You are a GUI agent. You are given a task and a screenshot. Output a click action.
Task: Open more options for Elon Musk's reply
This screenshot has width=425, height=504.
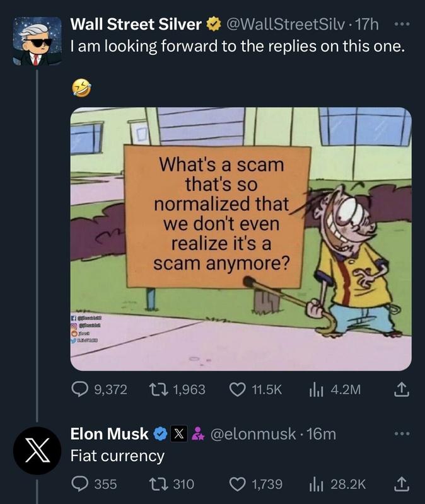point(400,434)
